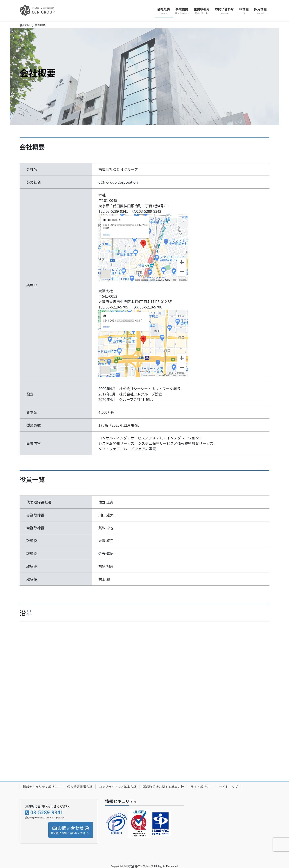Switch map layer thumbnail on the Tokyo map
The image size is (289, 868).
coord(105,274)
